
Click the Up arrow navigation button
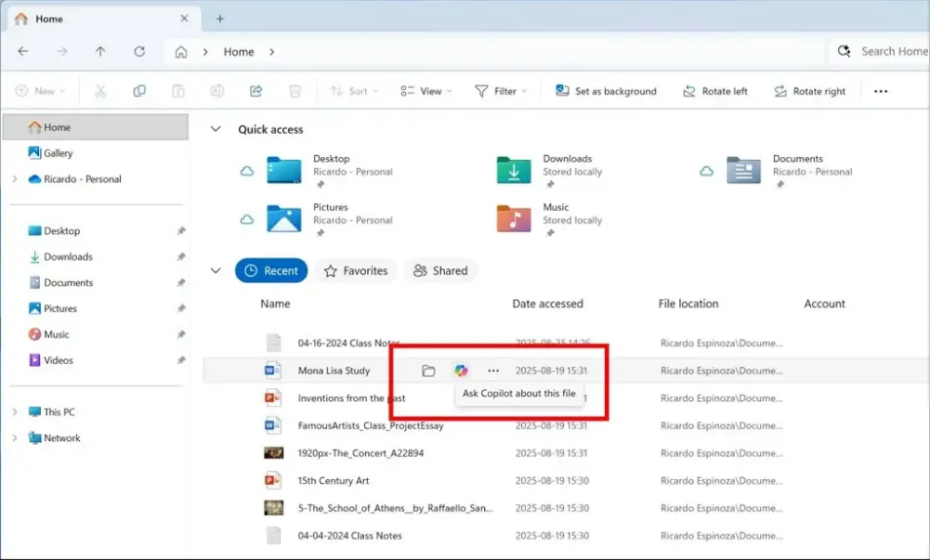(101, 52)
